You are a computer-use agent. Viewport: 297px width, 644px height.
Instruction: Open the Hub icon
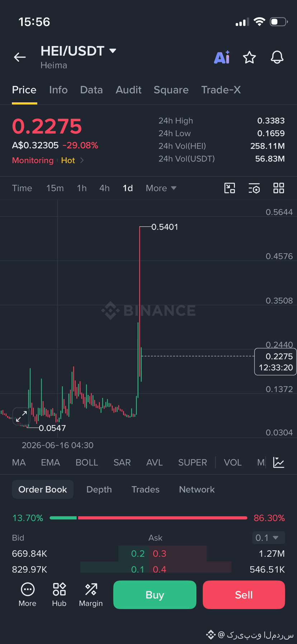click(x=59, y=595)
